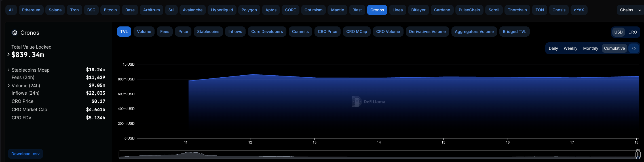Toggle the CRO Price metric
644x162 pixels.
[x=328, y=32]
